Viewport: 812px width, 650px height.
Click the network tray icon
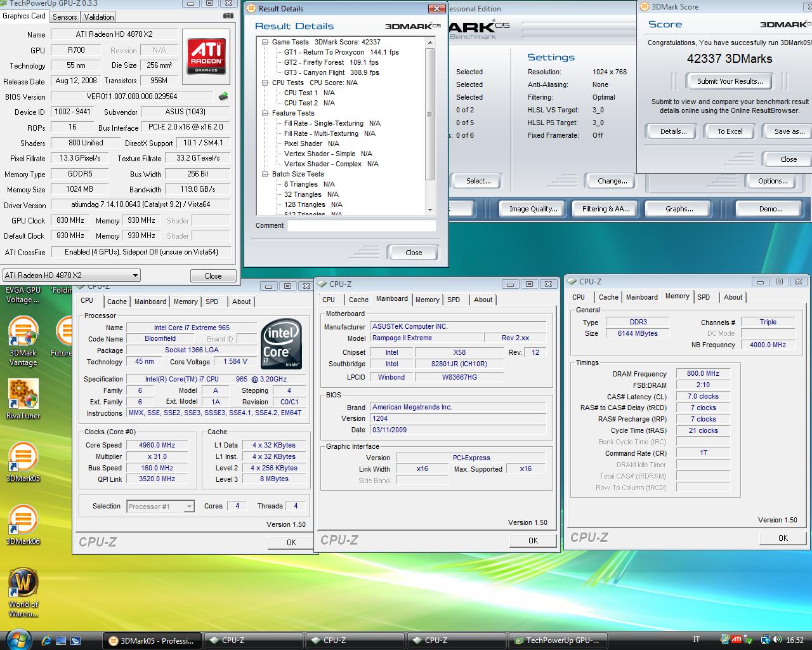[x=765, y=640]
